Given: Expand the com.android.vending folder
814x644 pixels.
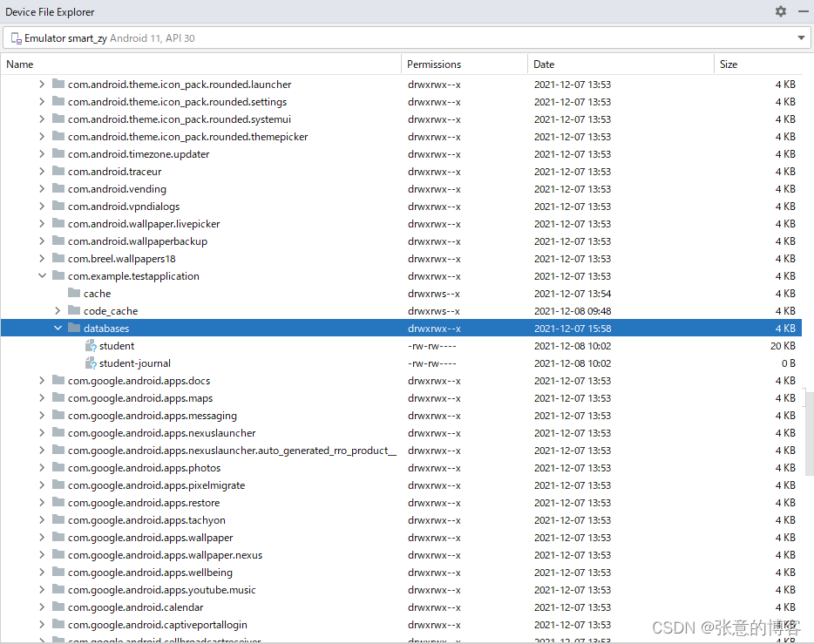Looking at the screenshot, I should [x=42, y=189].
